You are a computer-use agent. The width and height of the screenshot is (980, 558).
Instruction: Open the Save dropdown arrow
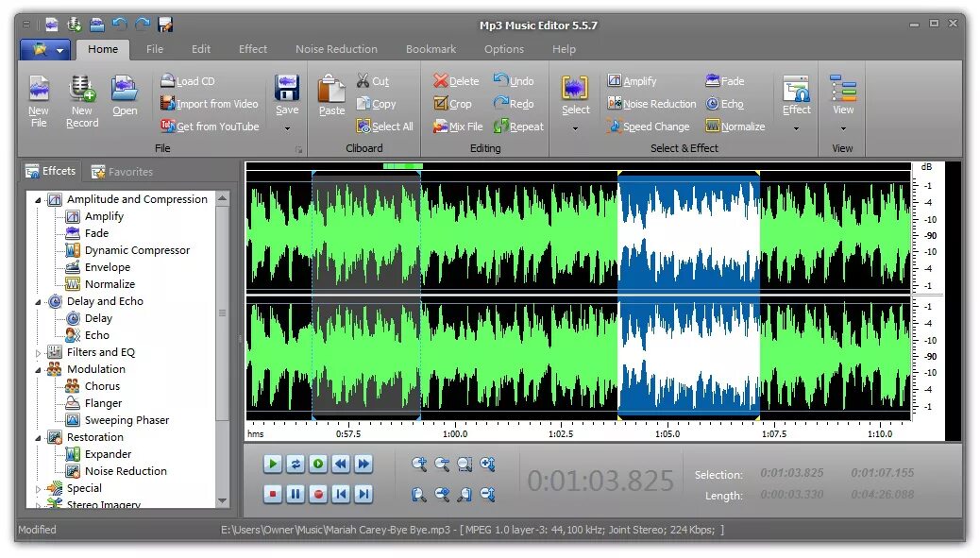point(288,129)
